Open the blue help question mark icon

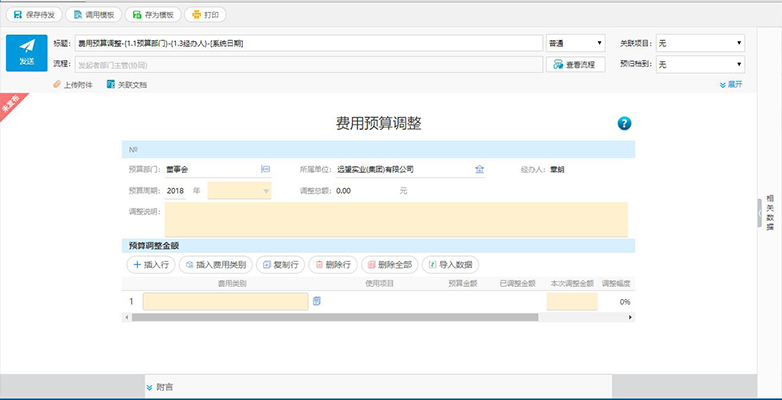pyautogui.click(x=624, y=123)
